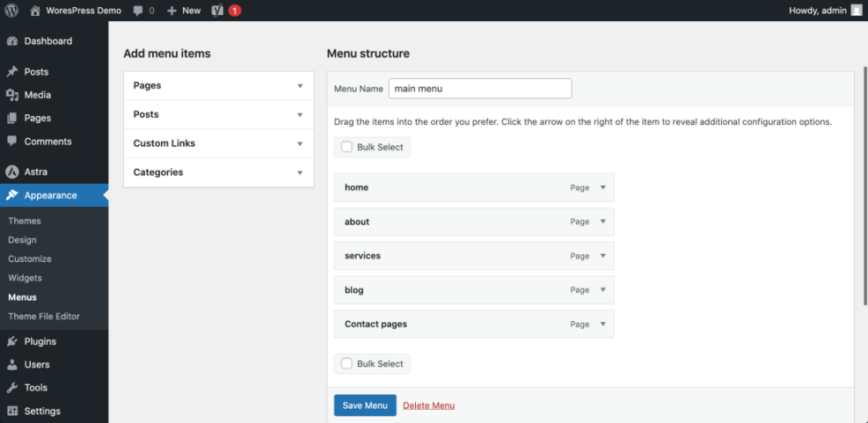Expand the Categories panel arrow
This screenshot has height=423, width=868.
(300, 172)
